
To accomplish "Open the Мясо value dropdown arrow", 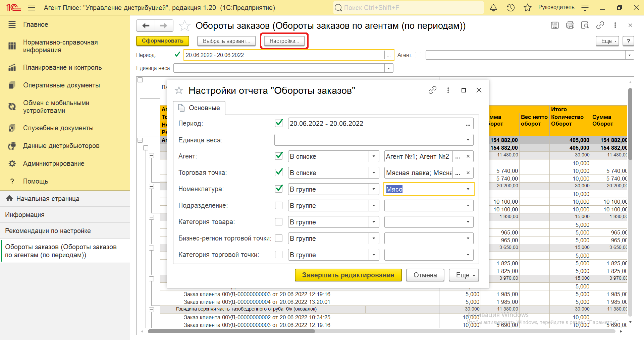I will [468, 189].
